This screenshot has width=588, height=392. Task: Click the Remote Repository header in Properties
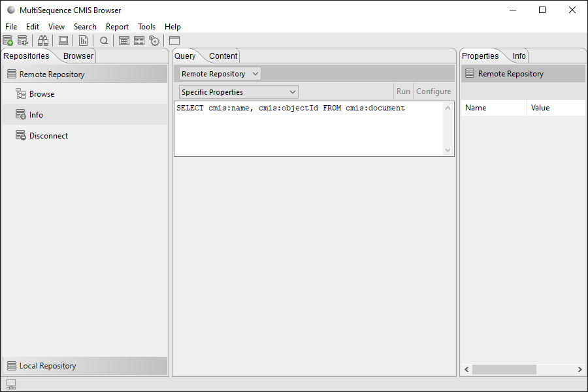(x=523, y=74)
